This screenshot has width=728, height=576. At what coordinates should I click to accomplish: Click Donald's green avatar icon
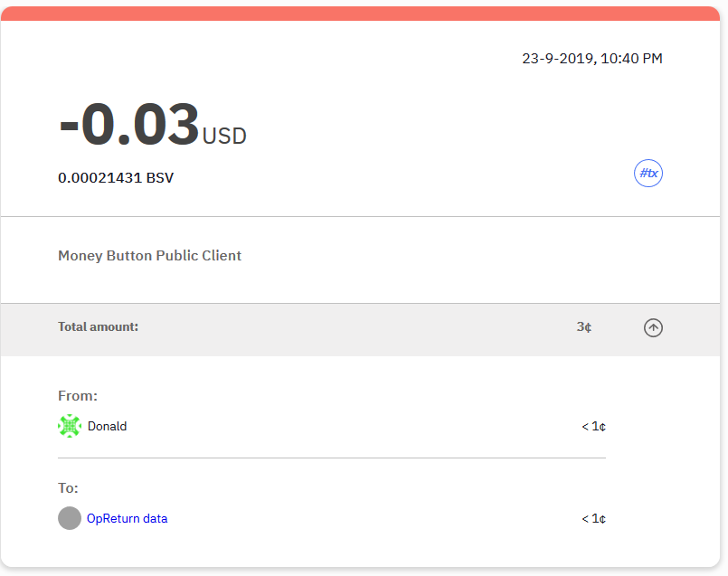tap(70, 426)
